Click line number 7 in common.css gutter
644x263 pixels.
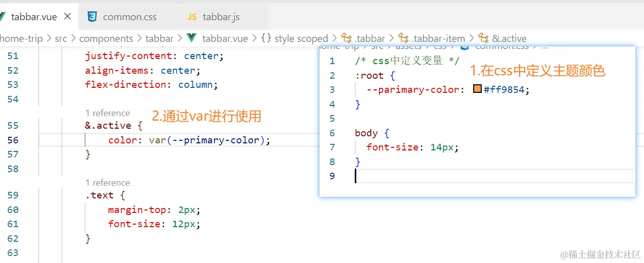click(332, 147)
